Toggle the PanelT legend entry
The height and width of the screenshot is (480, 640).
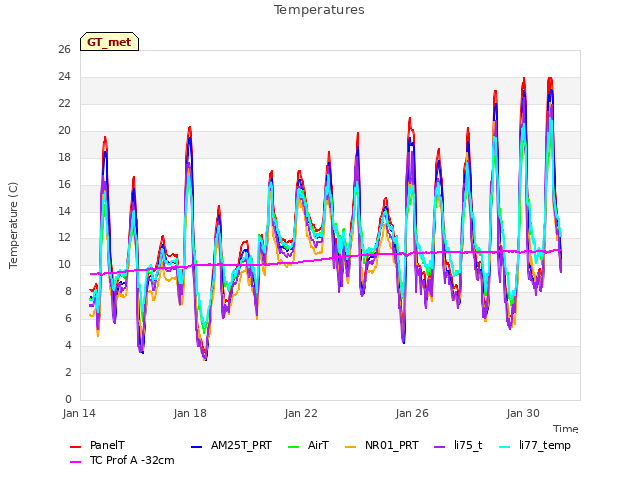(x=98, y=445)
